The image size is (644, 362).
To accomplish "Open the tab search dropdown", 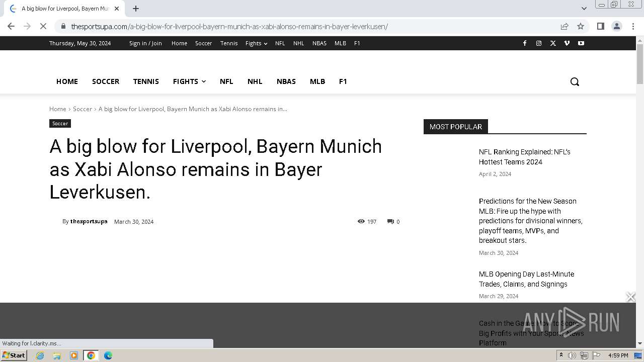I will pos(584,9).
